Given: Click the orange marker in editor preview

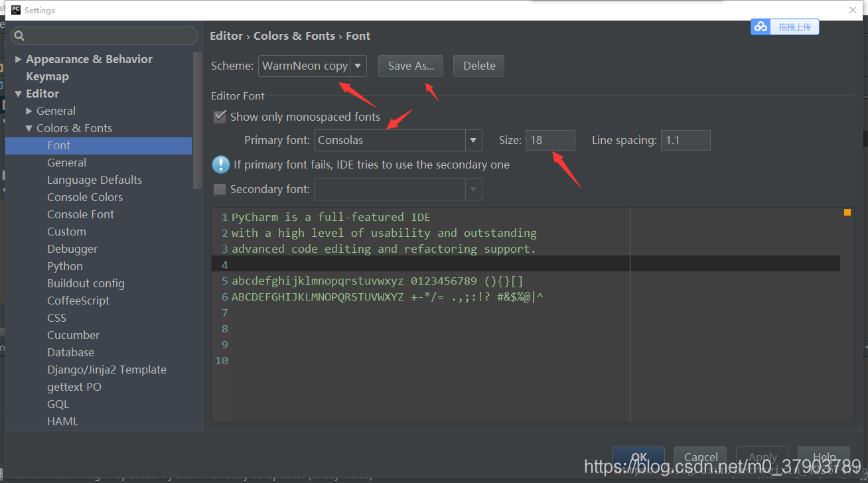Looking at the screenshot, I should (847, 212).
